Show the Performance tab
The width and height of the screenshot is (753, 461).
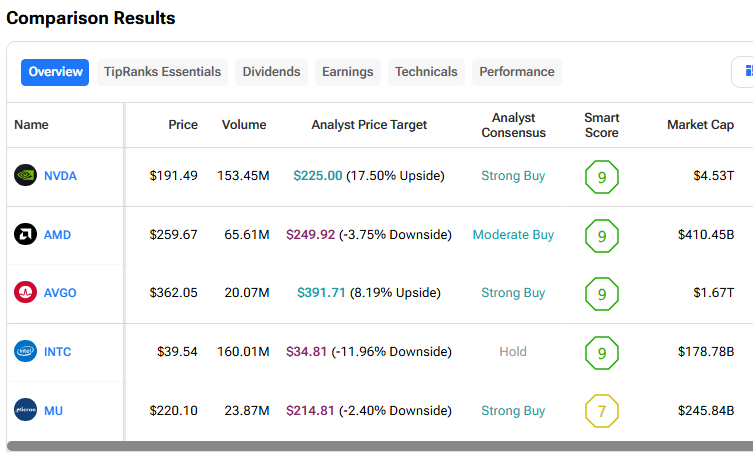click(x=516, y=72)
